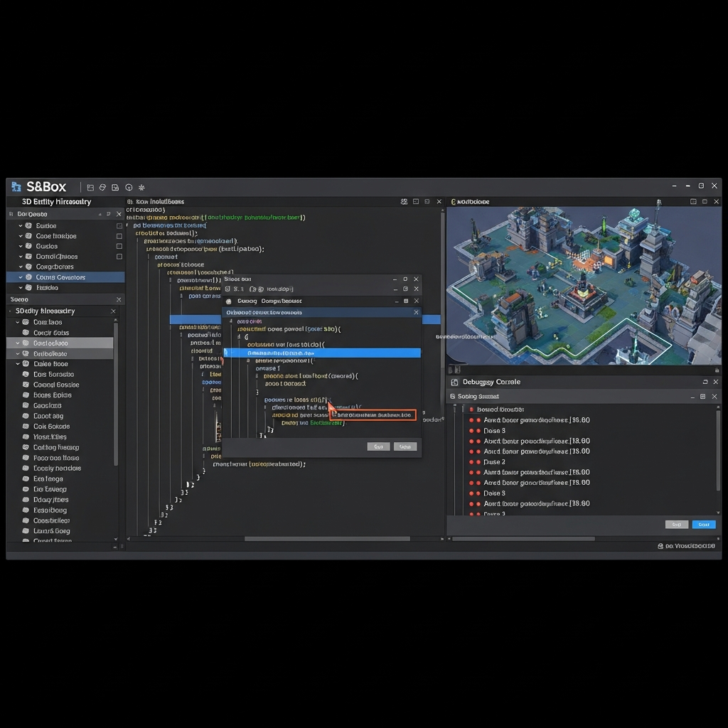
Task: Switch to the code file tab
Action: point(164,201)
